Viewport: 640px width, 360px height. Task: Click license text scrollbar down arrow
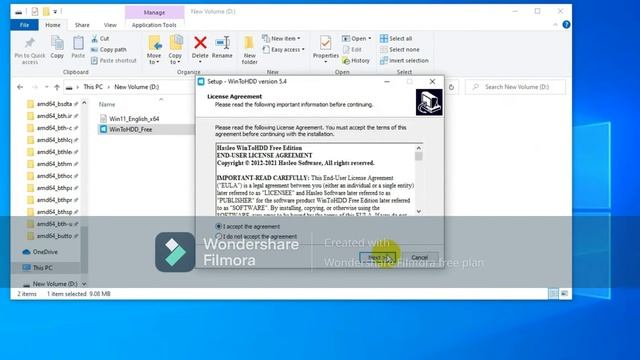point(418,211)
